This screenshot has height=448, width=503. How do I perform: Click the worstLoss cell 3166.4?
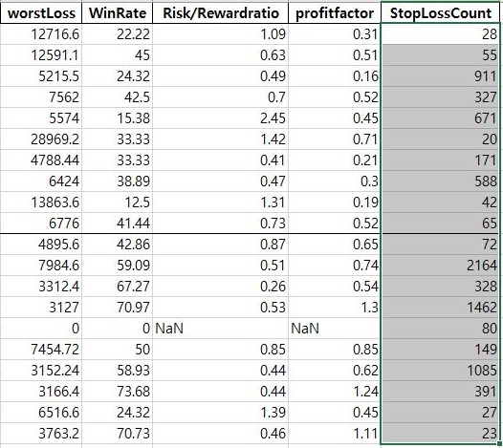[x=41, y=392]
